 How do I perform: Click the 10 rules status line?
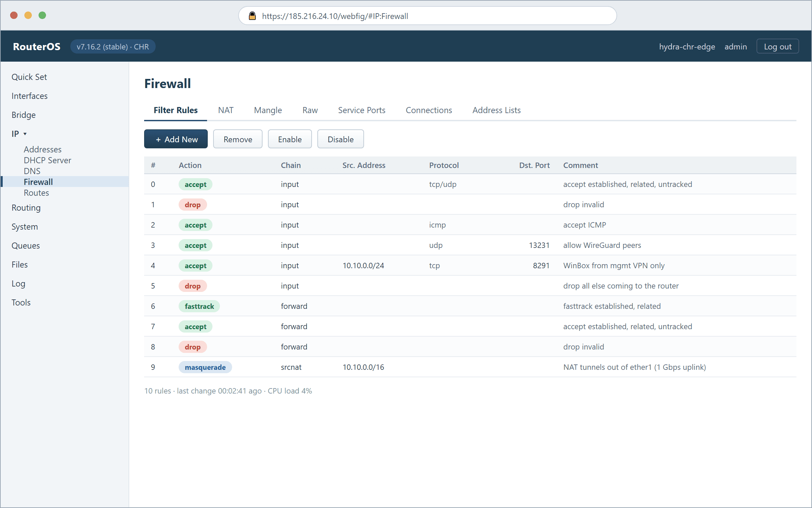click(228, 391)
